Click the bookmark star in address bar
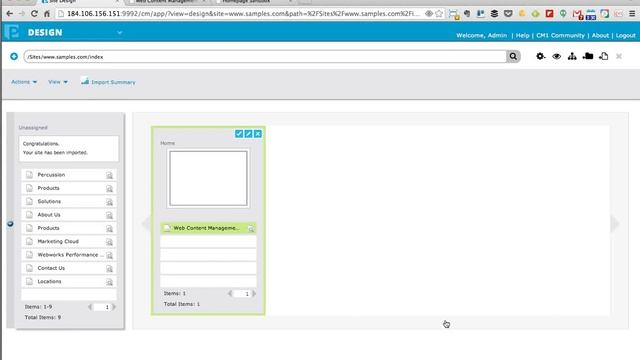 (x=439, y=13)
